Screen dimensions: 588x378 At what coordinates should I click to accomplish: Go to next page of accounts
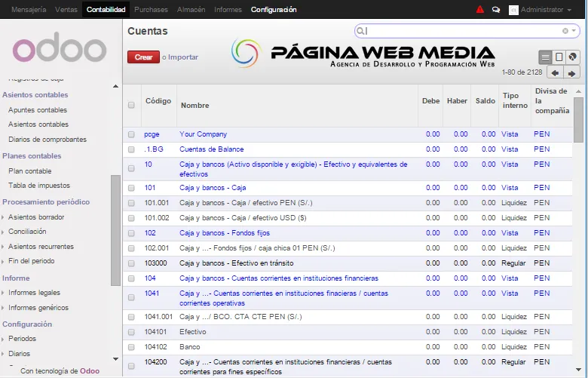click(571, 73)
